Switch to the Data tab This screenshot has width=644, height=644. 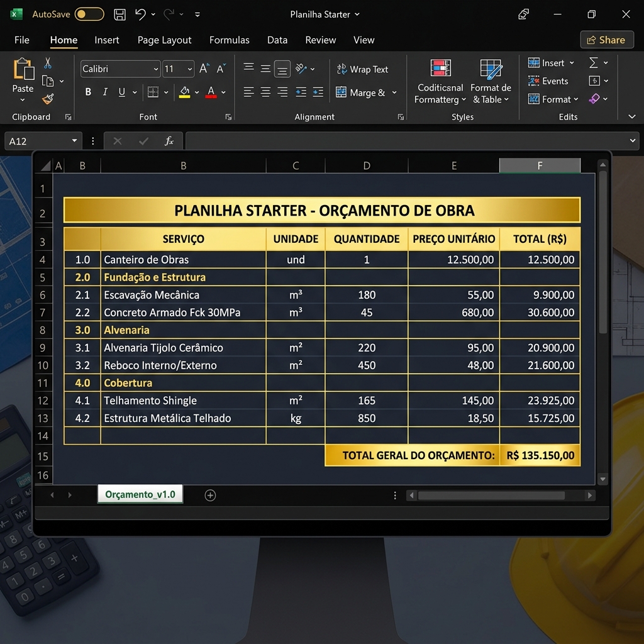277,40
